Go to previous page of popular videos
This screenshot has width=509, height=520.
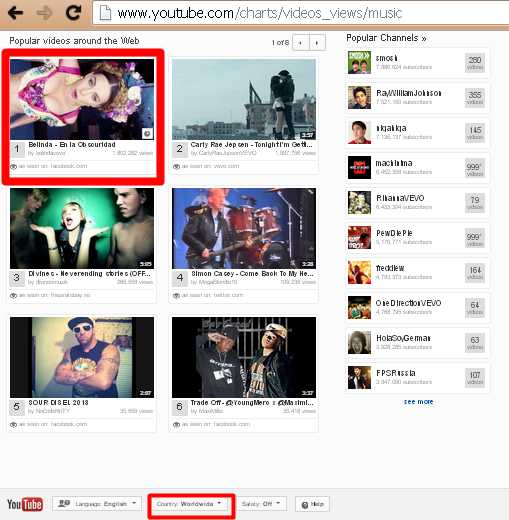click(x=301, y=43)
